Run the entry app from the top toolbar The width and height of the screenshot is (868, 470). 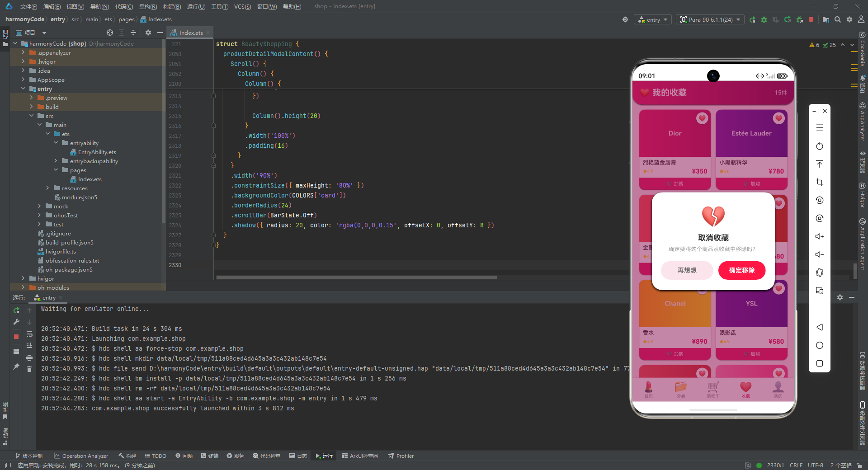coord(752,20)
